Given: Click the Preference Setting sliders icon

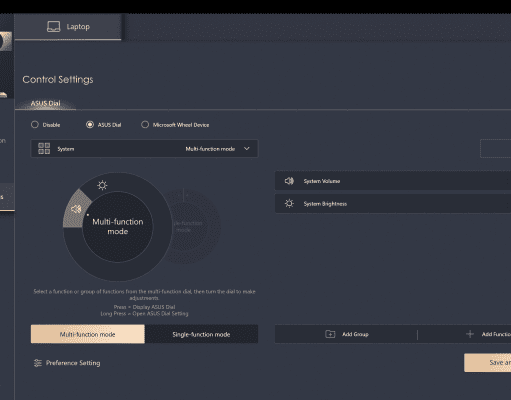Looking at the screenshot, I should pyautogui.click(x=38, y=363).
